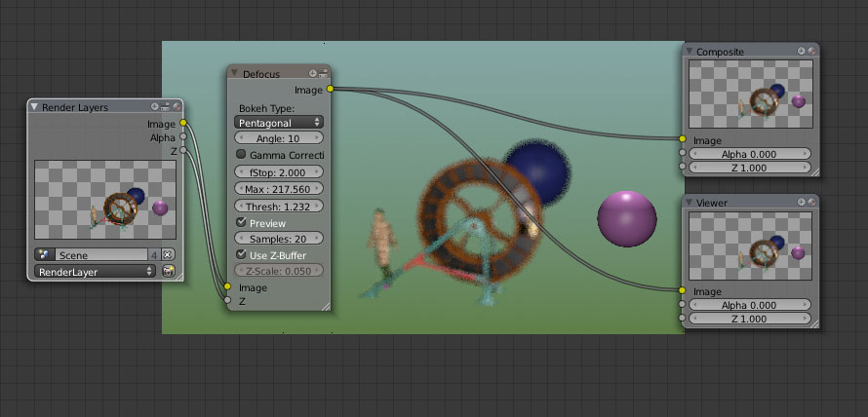868x417 pixels.
Task: Click the fStop: 2.000 value field
Action: click(x=279, y=171)
